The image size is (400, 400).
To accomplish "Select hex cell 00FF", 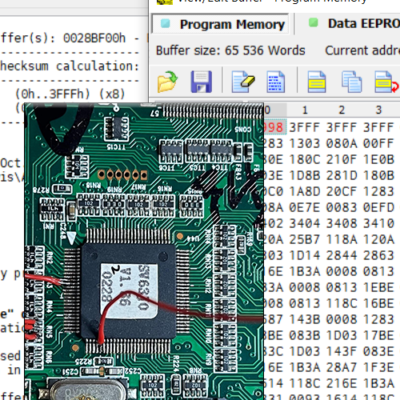I will (379, 143).
